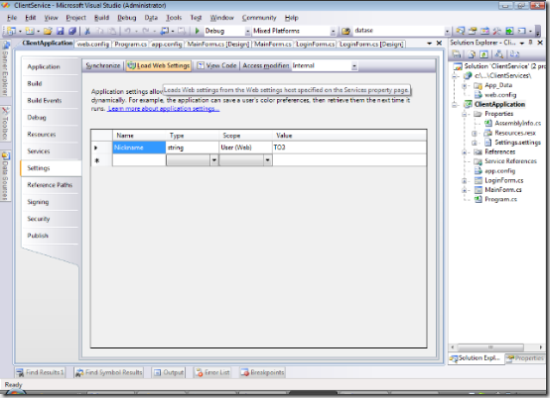550x398 pixels.
Task: Open the Server Explorer side tab
Action: tap(5, 69)
